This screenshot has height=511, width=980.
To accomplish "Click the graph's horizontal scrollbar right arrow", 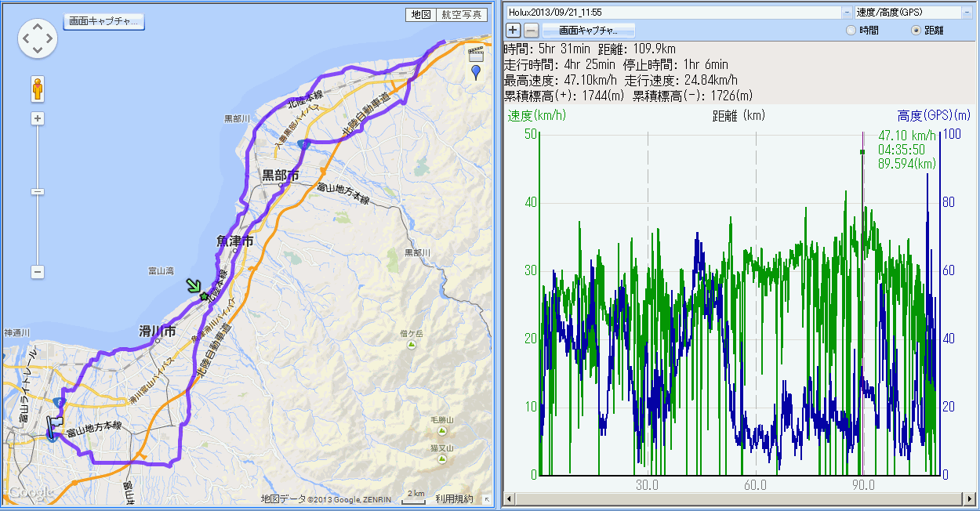I will [x=971, y=498].
